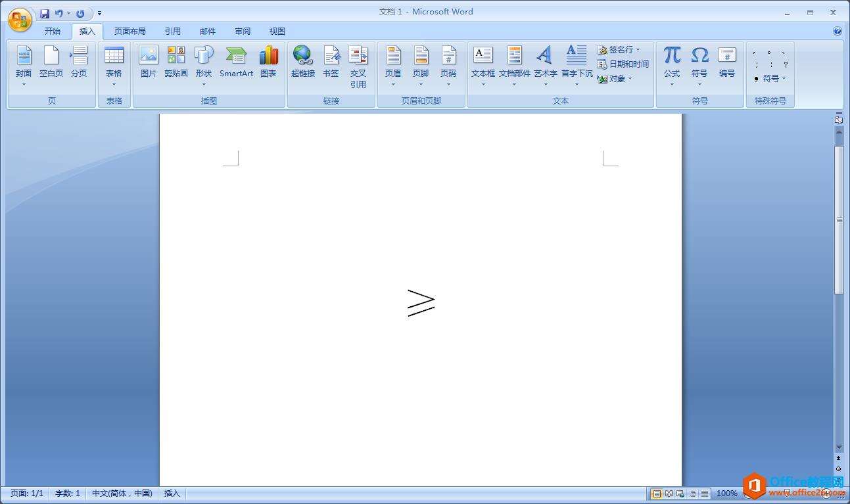Viewport: 850px width, 504px height.
Task: Click the Select Browse Object round button
Action: coord(839,469)
